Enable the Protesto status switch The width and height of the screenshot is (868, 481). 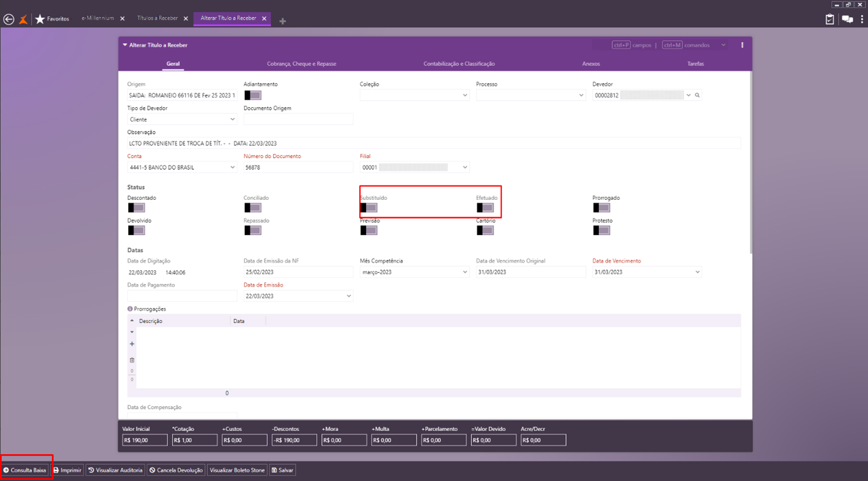[x=601, y=230]
